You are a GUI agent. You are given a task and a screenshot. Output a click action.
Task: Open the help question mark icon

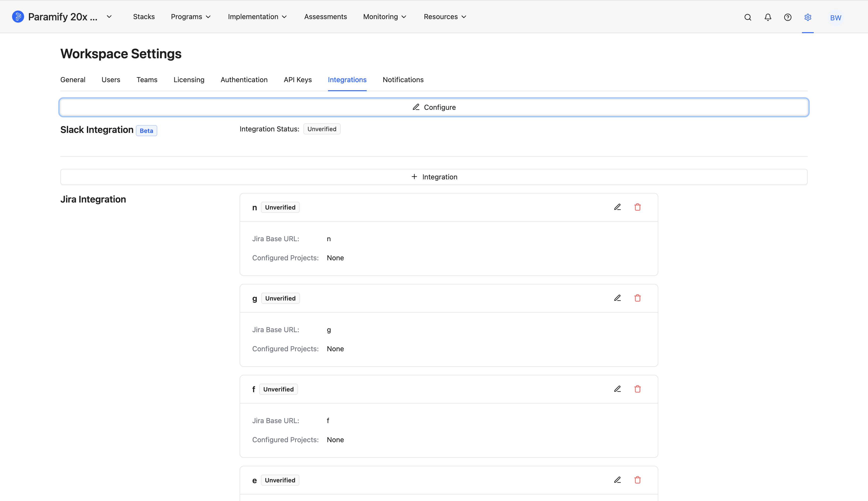788,17
